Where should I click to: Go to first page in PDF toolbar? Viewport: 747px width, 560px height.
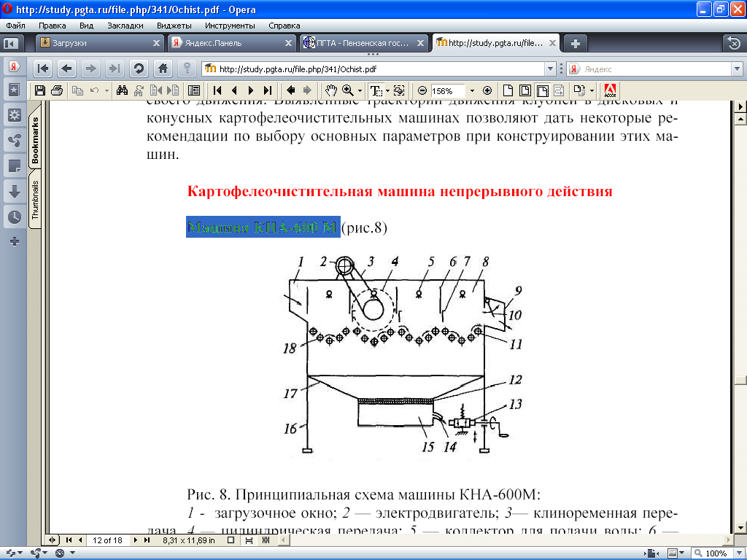(x=217, y=90)
